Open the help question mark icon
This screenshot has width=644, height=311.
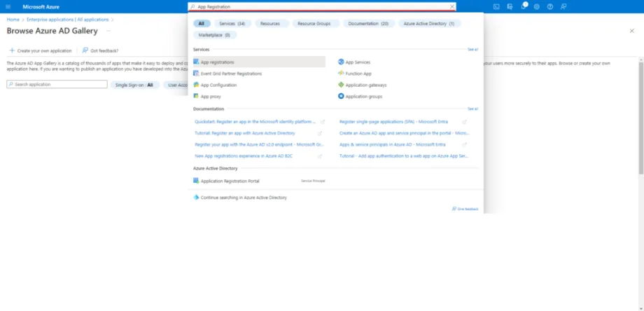(550, 6)
